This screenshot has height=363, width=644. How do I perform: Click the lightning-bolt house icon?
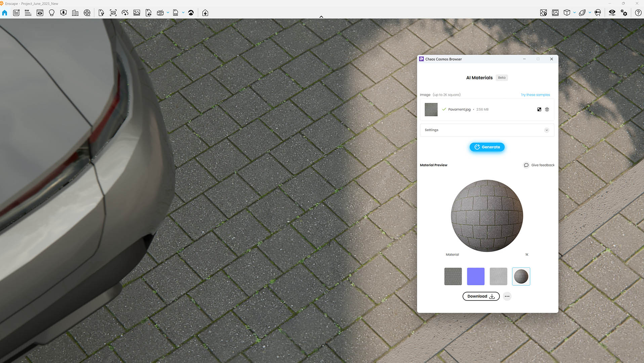(x=205, y=13)
